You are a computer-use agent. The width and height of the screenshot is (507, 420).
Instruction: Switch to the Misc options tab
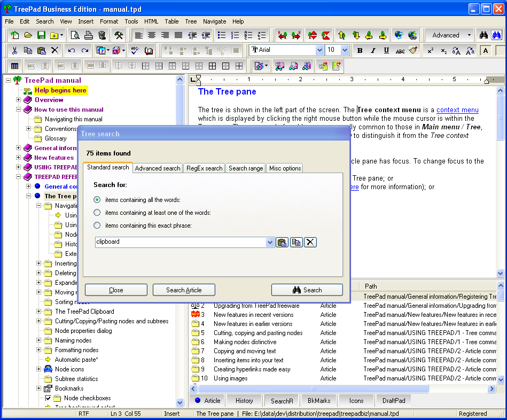(x=285, y=168)
